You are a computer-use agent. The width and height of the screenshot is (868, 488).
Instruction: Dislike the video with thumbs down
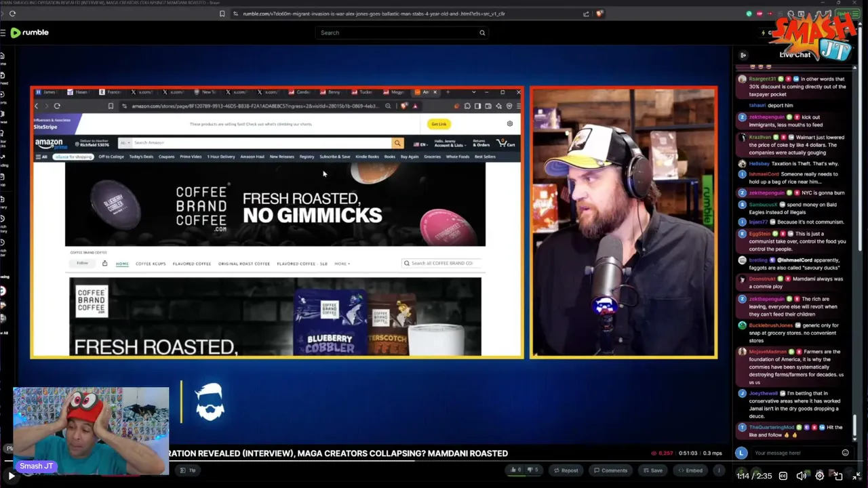click(533, 470)
